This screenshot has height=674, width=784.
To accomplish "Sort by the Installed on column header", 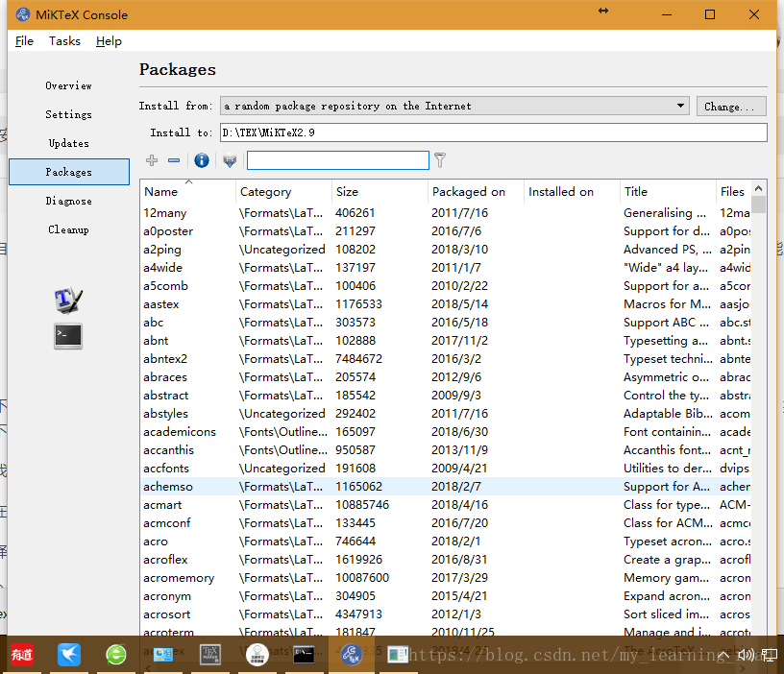I will pos(572,192).
